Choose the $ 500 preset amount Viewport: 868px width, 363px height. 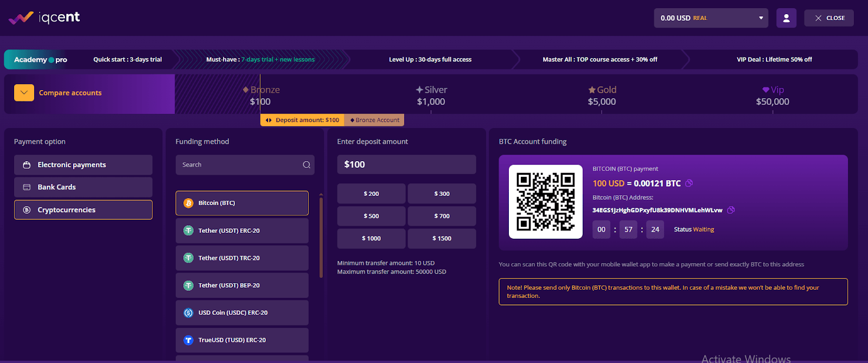pyautogui.click(x=371, y=216)
